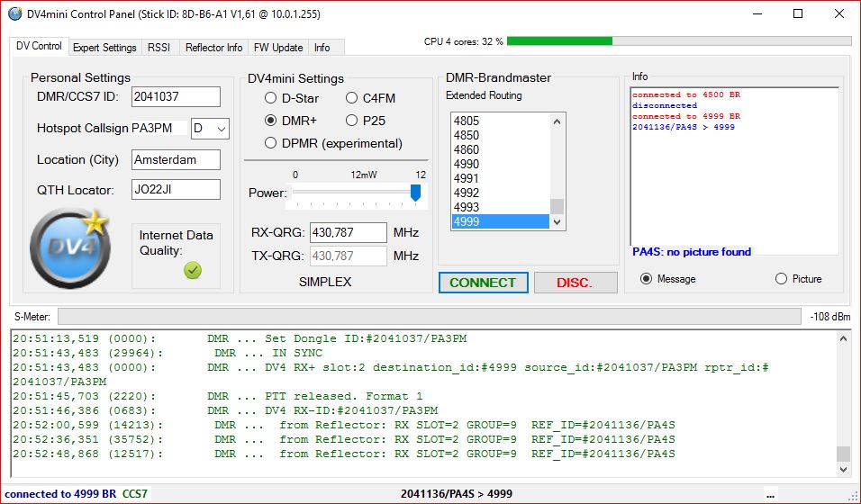Click the 'PTT released. Format 1' log line
The width and height of the screenshot is (861, 504).
[218, 396]
